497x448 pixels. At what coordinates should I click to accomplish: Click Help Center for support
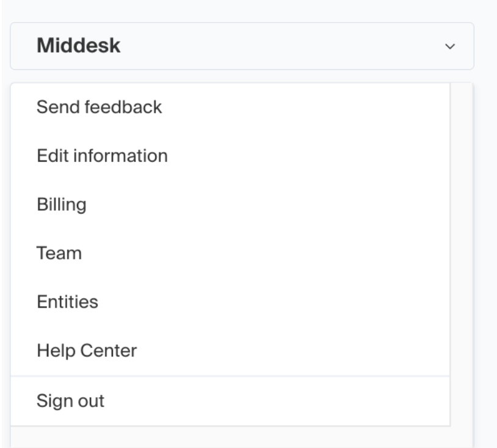click(87, 351)
